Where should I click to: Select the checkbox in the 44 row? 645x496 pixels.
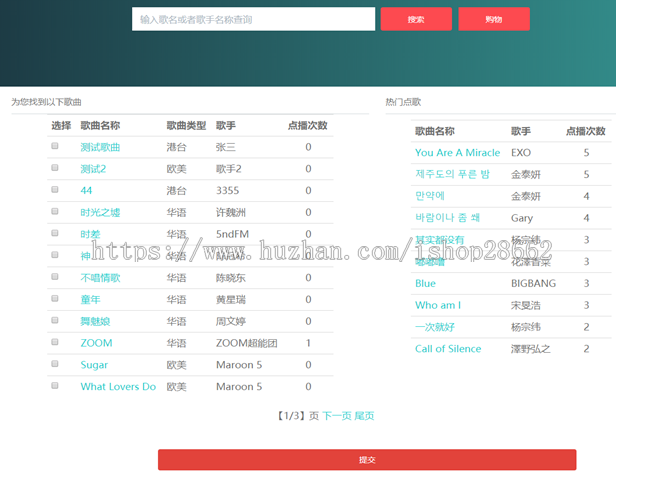click(x=55, y=190)
